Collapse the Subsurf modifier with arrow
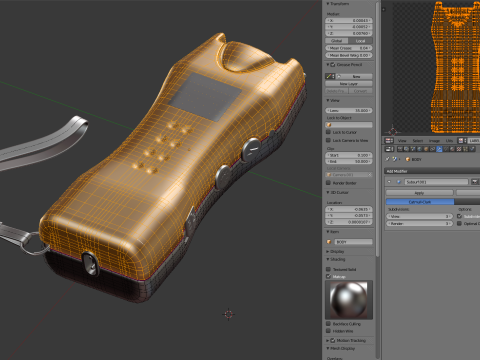 (389, 182)
